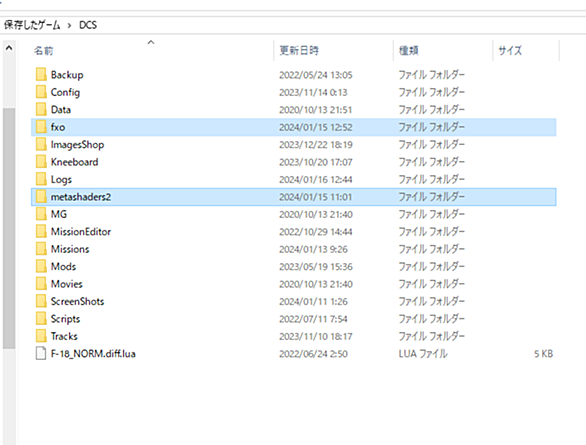Select the MissionEditor folder name
Viewport: 586px width, 445px height.
pos(81,232)
